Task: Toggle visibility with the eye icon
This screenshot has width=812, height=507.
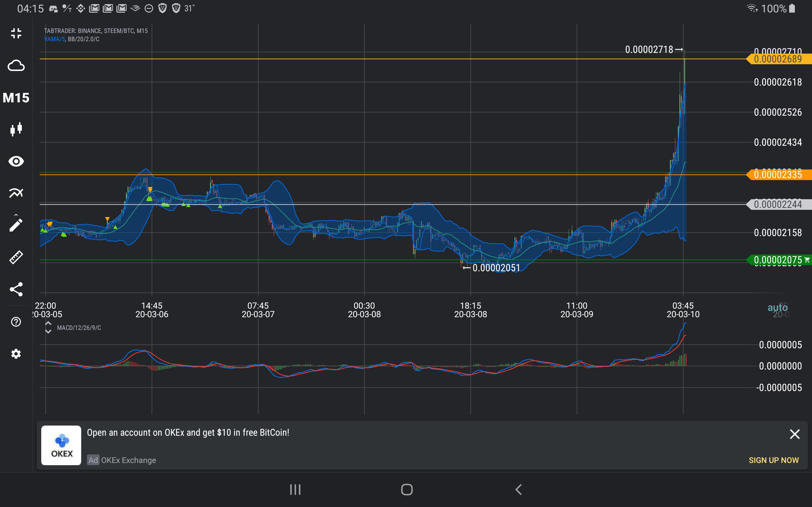Action: 16,161
